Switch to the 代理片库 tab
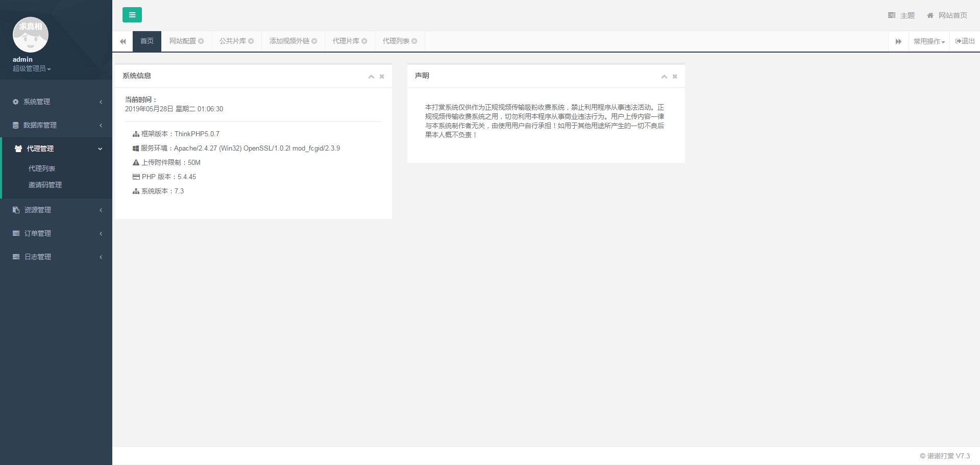Image resolution: width=980 pixels, height=465 pixels. [x=346, y=41]
